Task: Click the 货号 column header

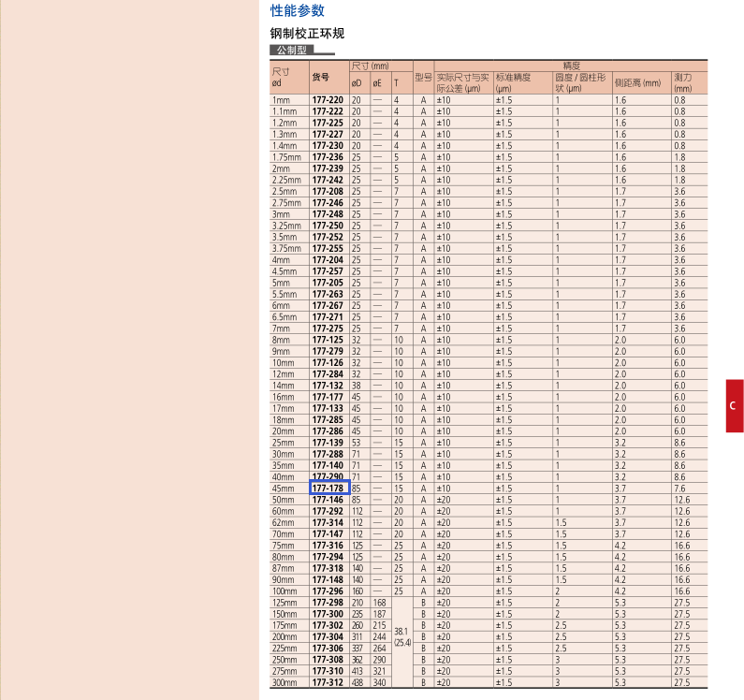Action: point(320,77)
